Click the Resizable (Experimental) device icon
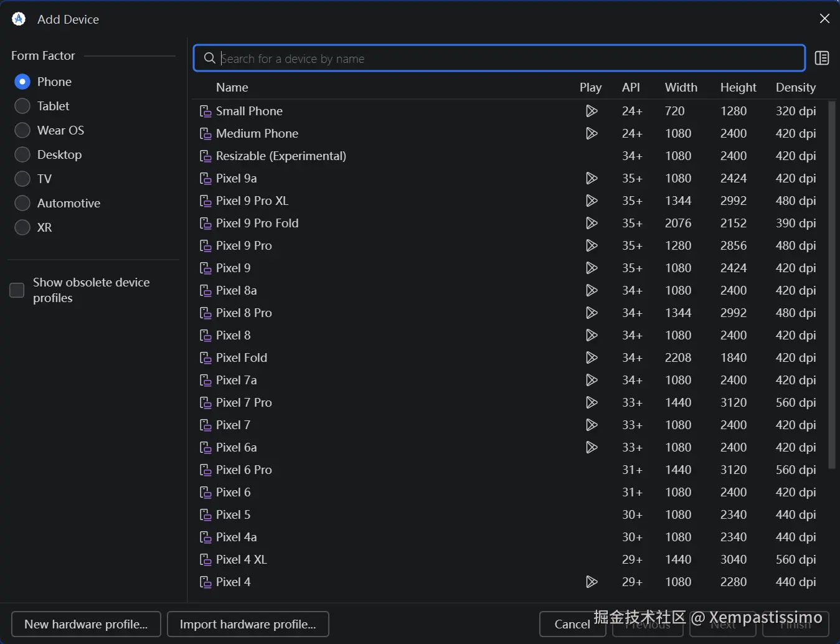Image resolution: width=840 pixels, height=644 pixels. tap(205, 156)
